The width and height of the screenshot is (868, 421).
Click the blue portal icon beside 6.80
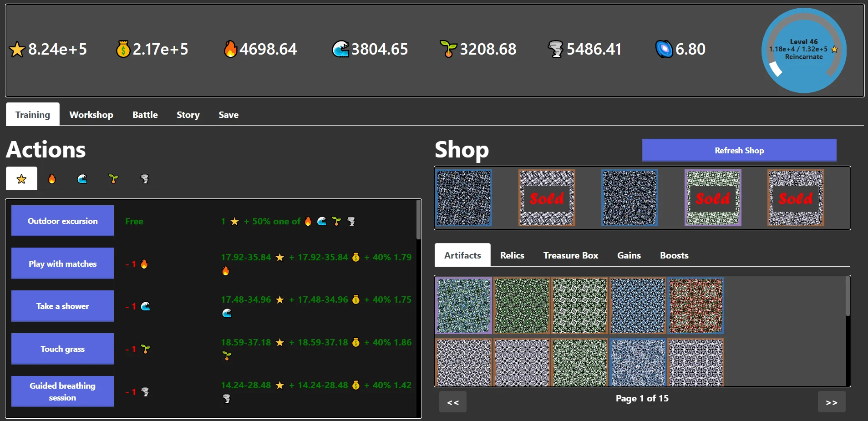(x=664, y=49)
